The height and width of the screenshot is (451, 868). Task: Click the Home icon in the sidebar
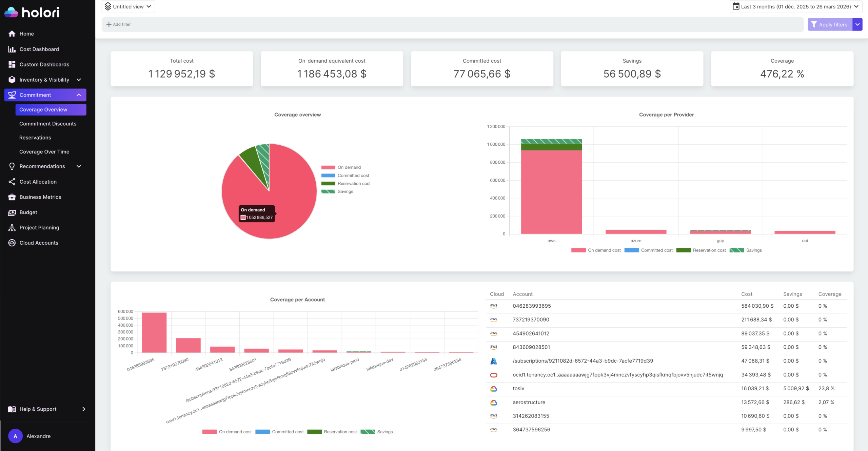coord(12,34)
